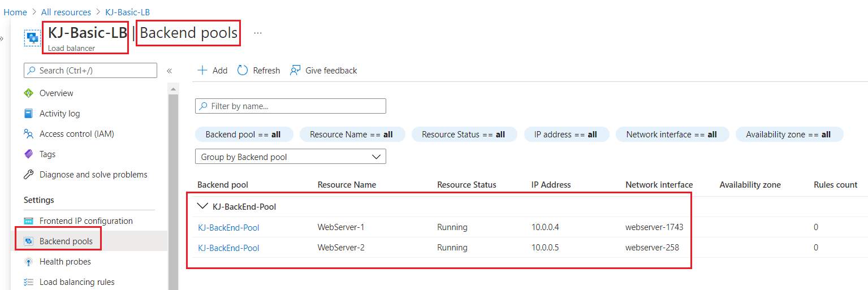Viewport: 868px width, 290px height.
Task: Select the WebServer-1 resource name cell
Action: [341, 227]
